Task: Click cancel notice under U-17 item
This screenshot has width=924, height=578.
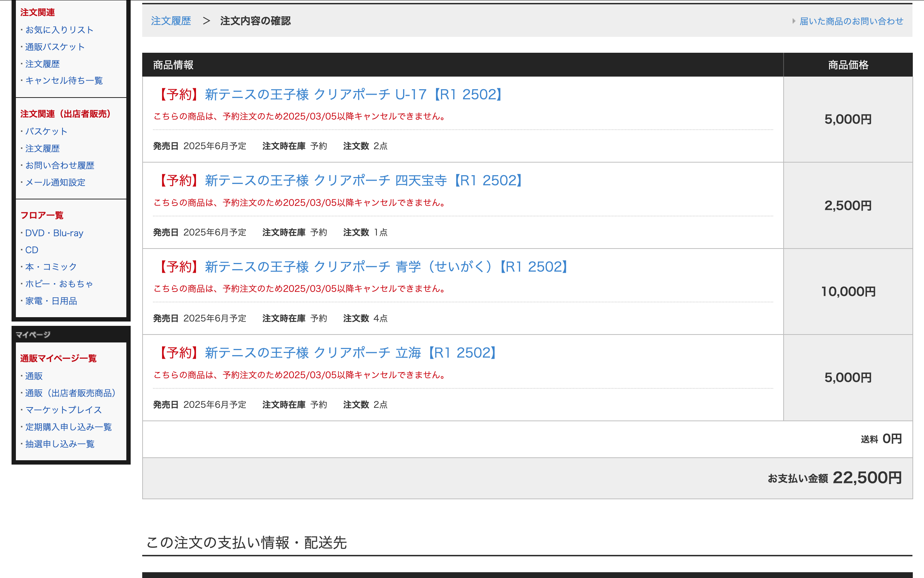Action: 300,116
